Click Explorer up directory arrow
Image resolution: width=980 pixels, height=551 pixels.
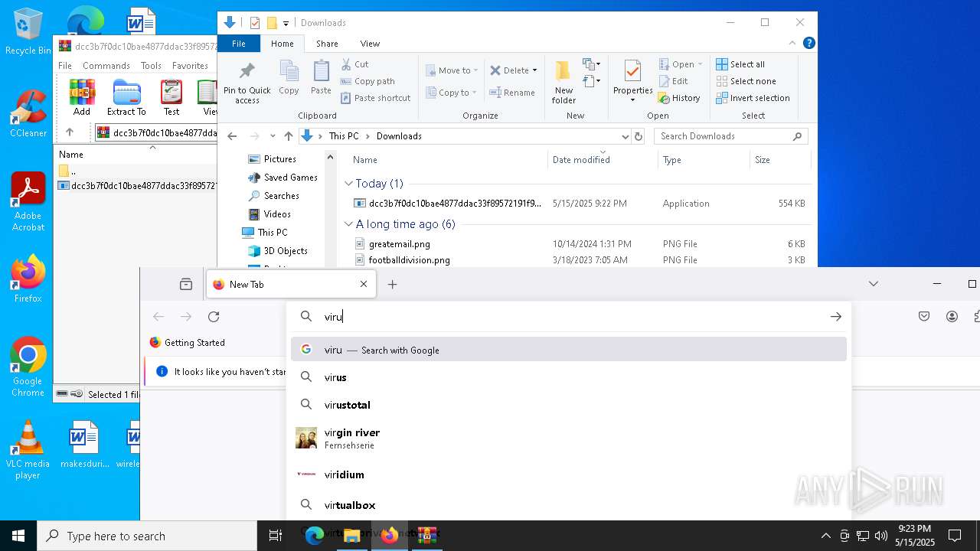pyautogui.click(x=288, y=136)
